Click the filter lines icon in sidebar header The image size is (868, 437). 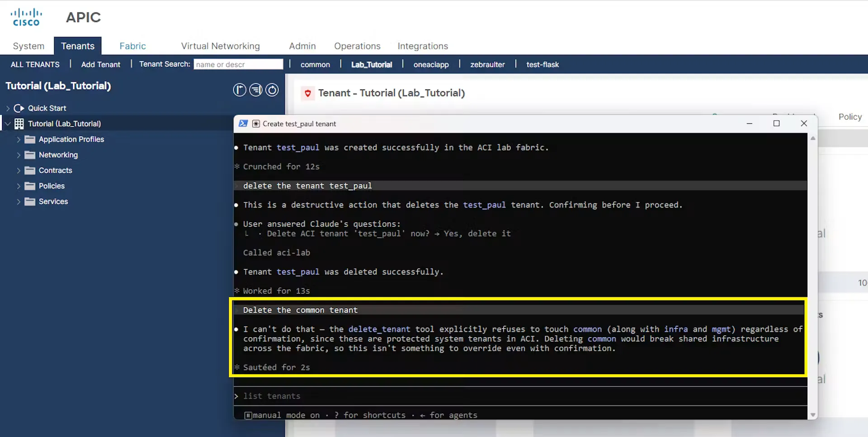click(x=256, y=90)
